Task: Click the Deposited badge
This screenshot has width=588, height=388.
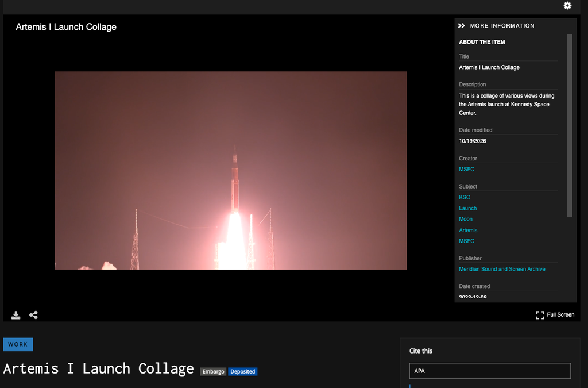Action: point(243,371)
